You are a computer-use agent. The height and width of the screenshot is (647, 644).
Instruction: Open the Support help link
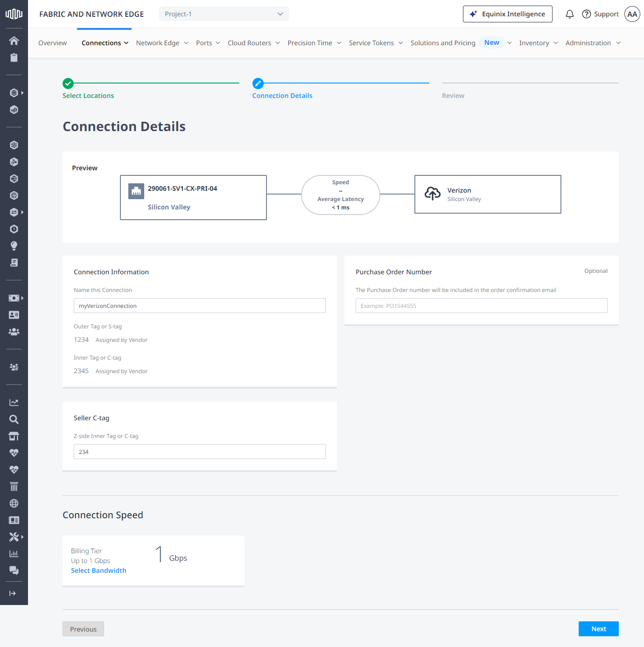pos(601,14)
